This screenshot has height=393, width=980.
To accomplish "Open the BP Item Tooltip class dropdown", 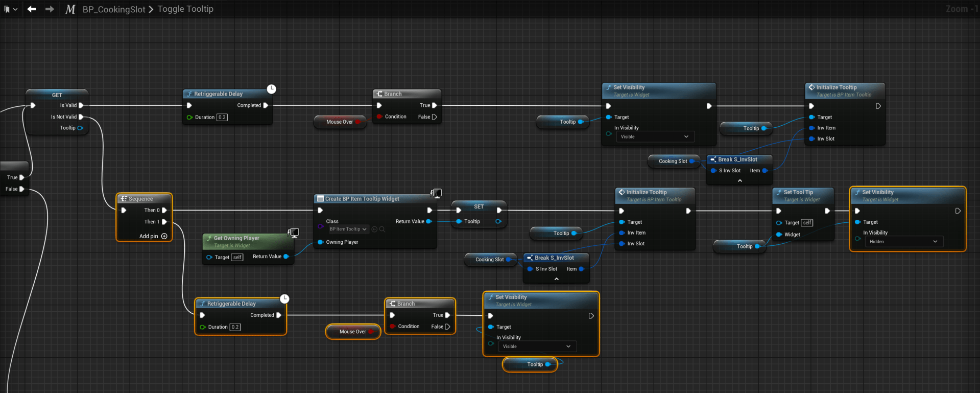I will pos(348,229).
